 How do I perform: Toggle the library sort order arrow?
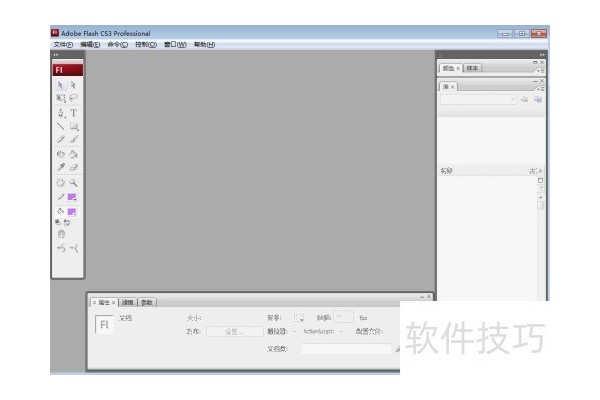point(540,171)
